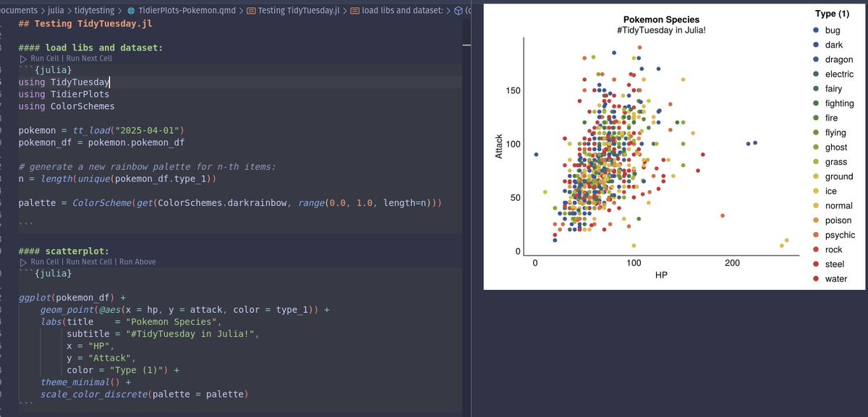Click the 'scale_color_discrete(palette = palette)' line
The height and width of the screenshot is (417, 868).
point(144,394)
